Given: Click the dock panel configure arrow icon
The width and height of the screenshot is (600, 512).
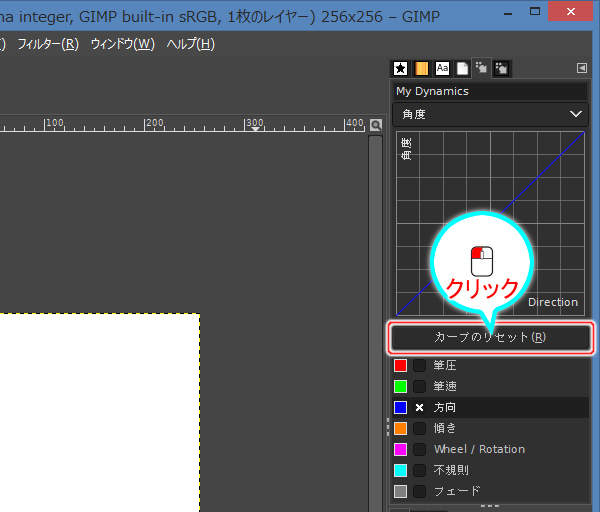Looking at the screenshot, I should coord(582,68).
